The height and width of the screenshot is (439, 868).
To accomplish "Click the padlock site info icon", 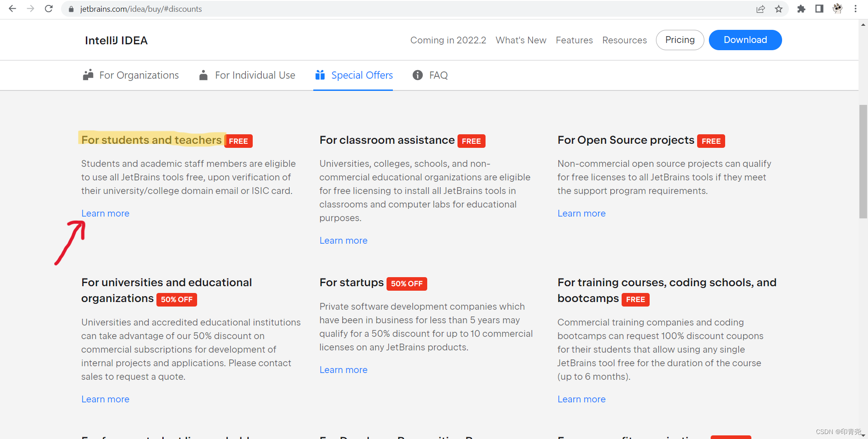I will click(71, 9).
